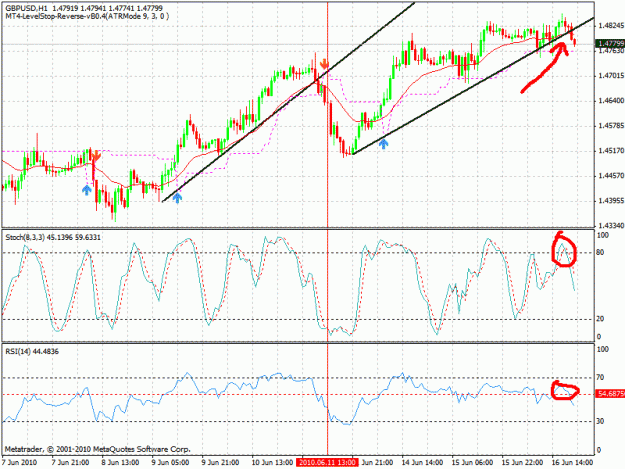
Task: Click the blue buy arrow after 11 Jun low
Action: pyautogui.click(x=383, y=144)
